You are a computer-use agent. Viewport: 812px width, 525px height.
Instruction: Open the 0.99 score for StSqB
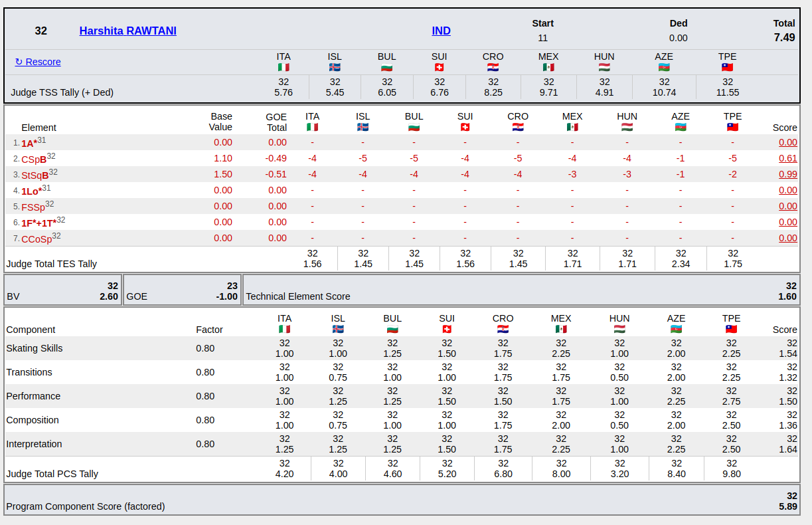[787, 174]
